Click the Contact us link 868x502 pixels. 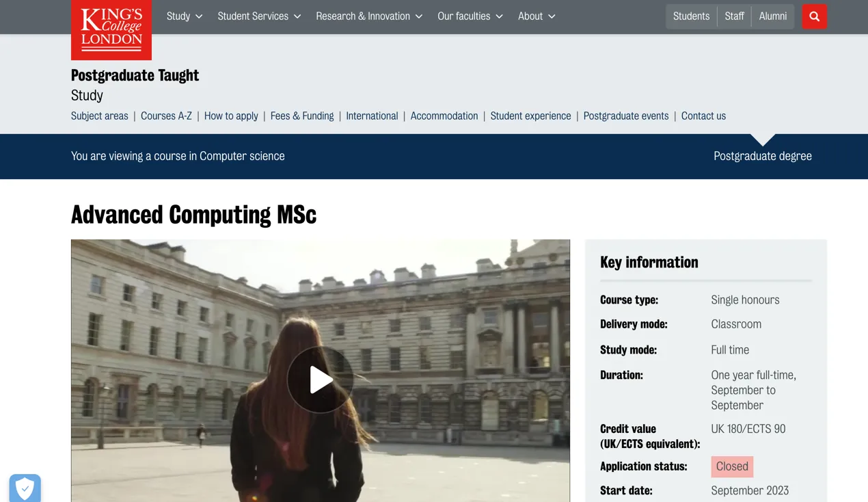pyautogui.click(x=703, y=116)
